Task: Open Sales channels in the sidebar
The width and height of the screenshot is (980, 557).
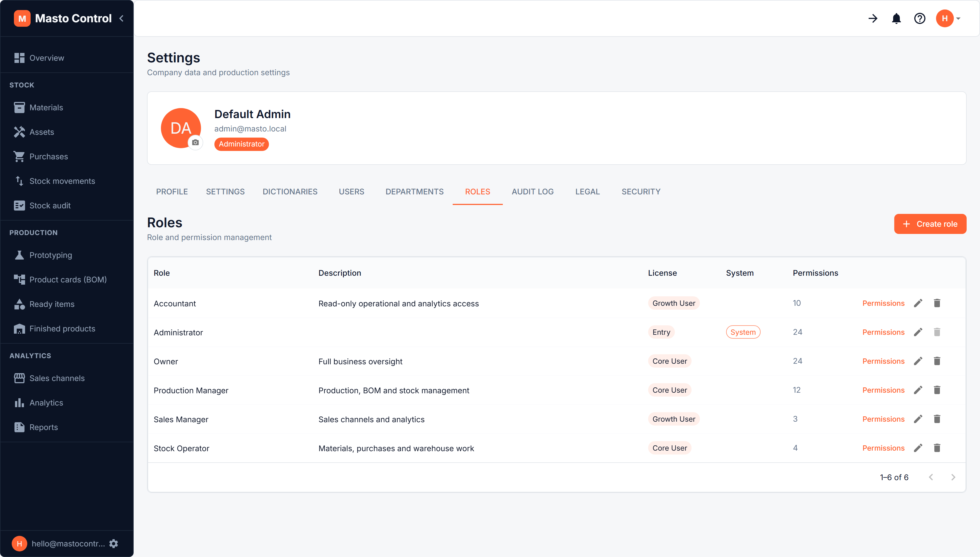Action: [67, 378]
